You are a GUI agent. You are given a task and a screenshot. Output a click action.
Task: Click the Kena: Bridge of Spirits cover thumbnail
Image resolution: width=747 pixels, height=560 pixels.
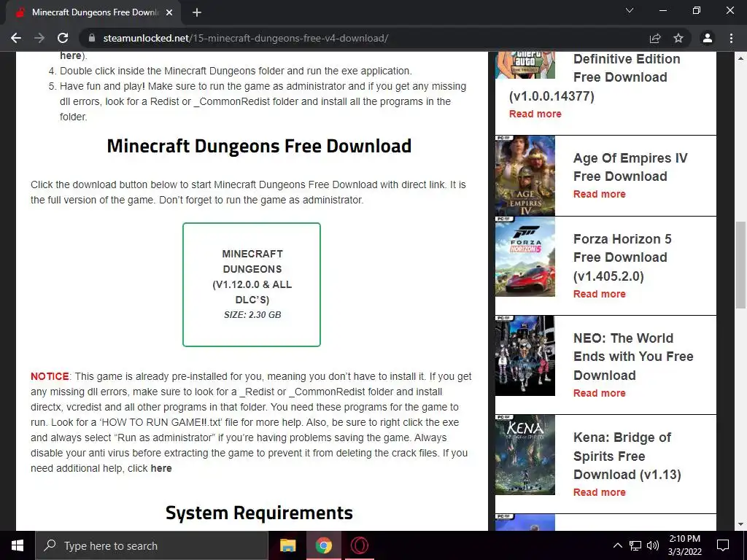pyautogui.click(x=525, y=455)
